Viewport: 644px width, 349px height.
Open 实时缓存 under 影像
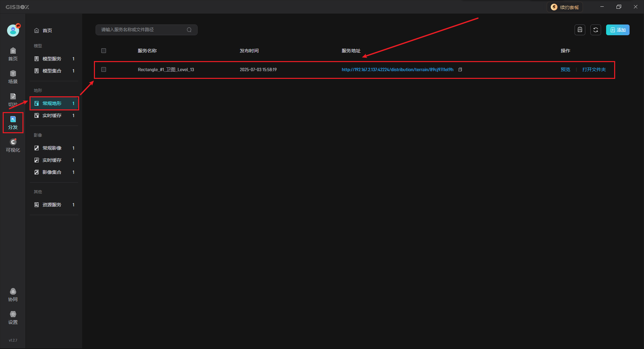coord(54,160)
